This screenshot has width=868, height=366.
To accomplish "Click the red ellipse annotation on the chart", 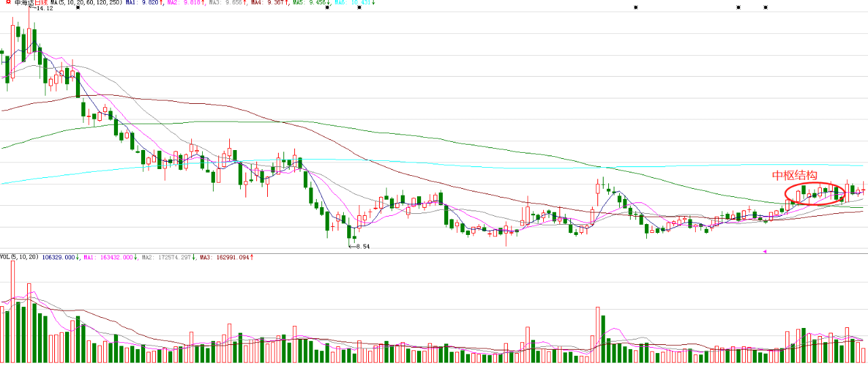I will click(x=814, y=194).
